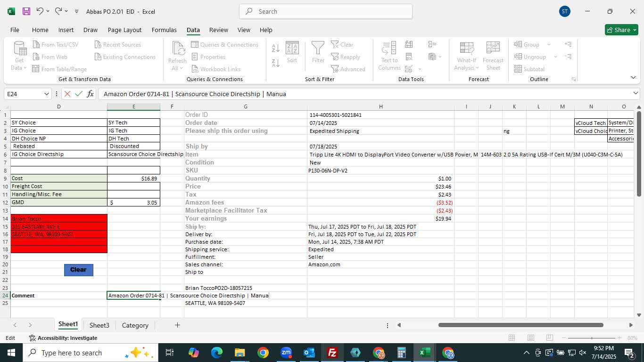Save the workbook using the Save icon
The image size is (644, 362).
pos(26,11)
